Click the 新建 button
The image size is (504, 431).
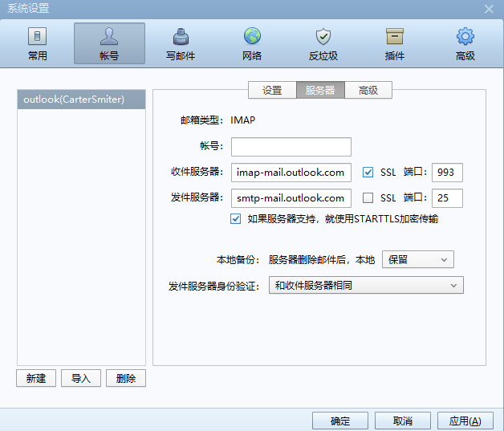pyautogui.click(x=36, y=378)
